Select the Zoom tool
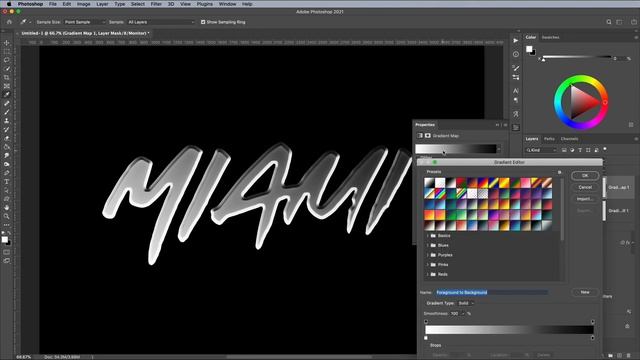This screenshot has width=640, height=360. click(x=7, y=216)
